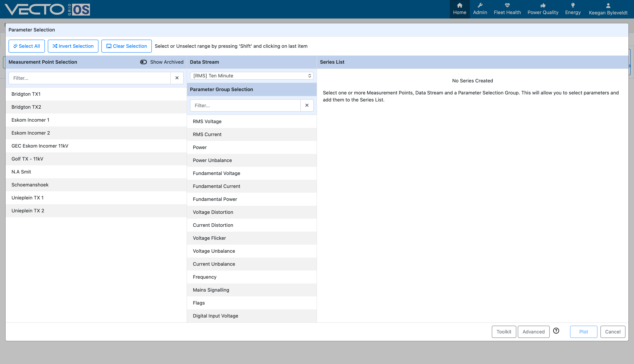Viewport: 634px width, 364px height.
Task: Select Eskom Incomer 2
Action: pyautogui.click(x=96, y=133)
